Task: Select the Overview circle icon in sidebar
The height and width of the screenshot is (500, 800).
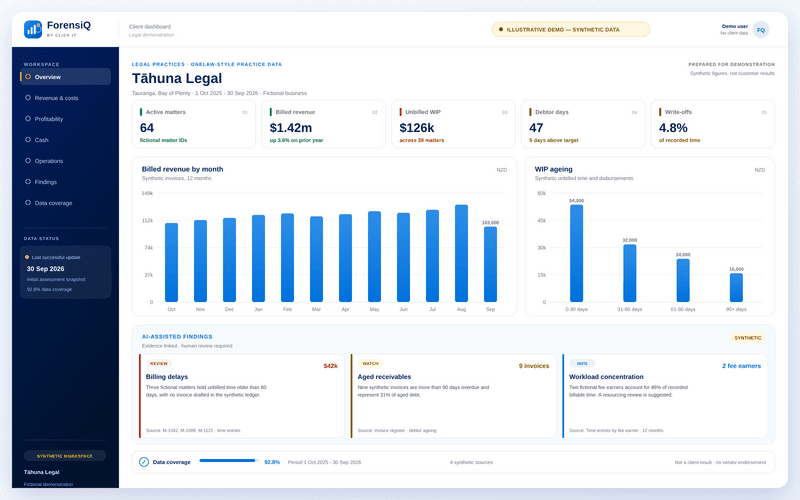Action: (x=28, y=77)
